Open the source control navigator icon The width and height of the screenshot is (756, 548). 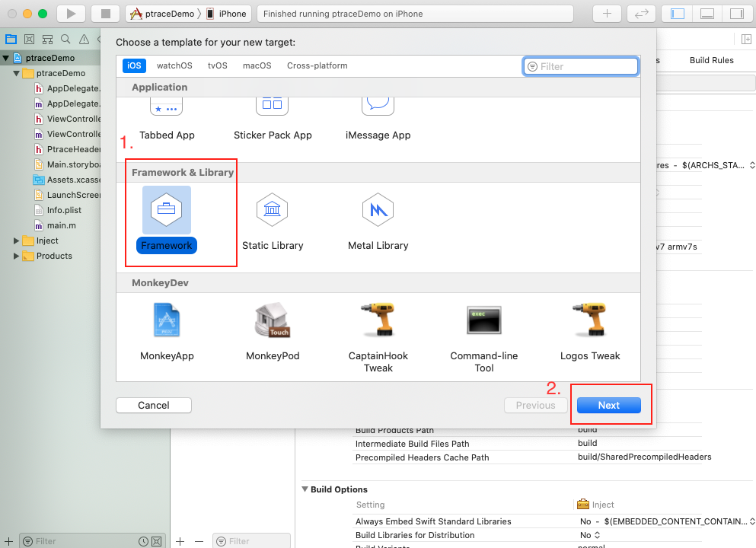coord(29,40)
